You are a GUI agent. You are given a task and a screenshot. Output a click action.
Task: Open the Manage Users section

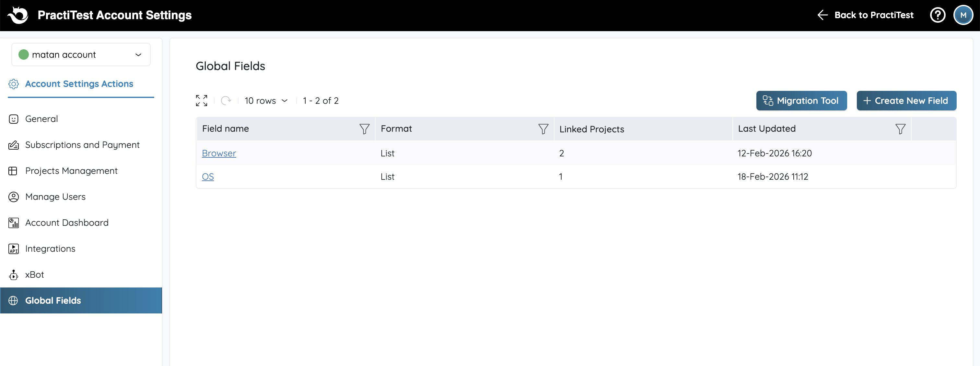[x=55, y=197]
